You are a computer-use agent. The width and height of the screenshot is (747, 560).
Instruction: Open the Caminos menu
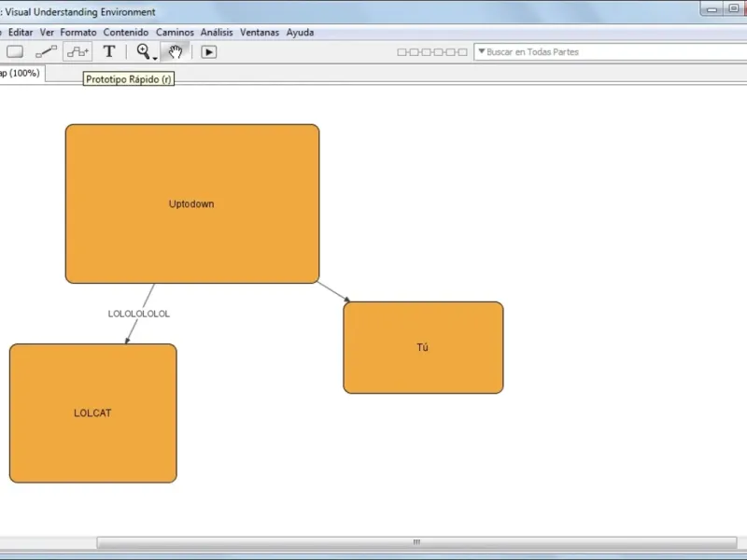[175, 33]
